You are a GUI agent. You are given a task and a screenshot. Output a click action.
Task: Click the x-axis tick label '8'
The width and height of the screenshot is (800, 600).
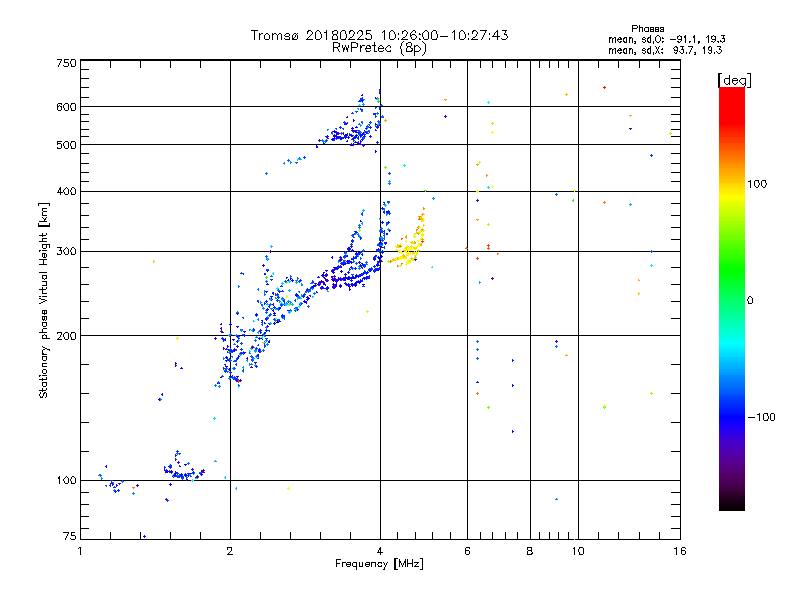[530, 551]
